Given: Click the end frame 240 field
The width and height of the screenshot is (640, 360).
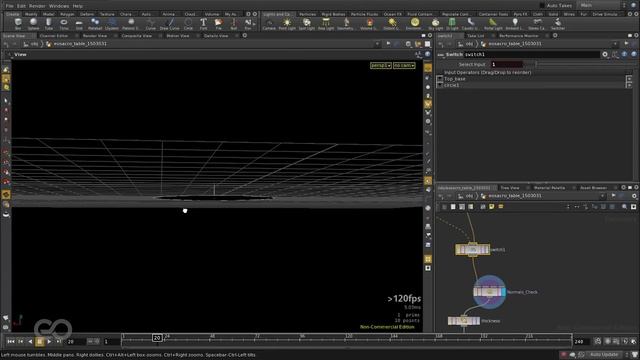Looking at the screenshot, I should click(581, 341).
